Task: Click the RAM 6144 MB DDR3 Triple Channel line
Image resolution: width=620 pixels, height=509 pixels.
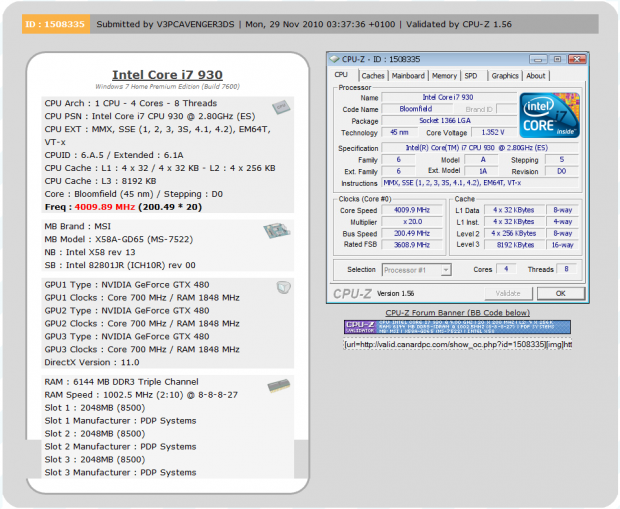Action: 121,382
